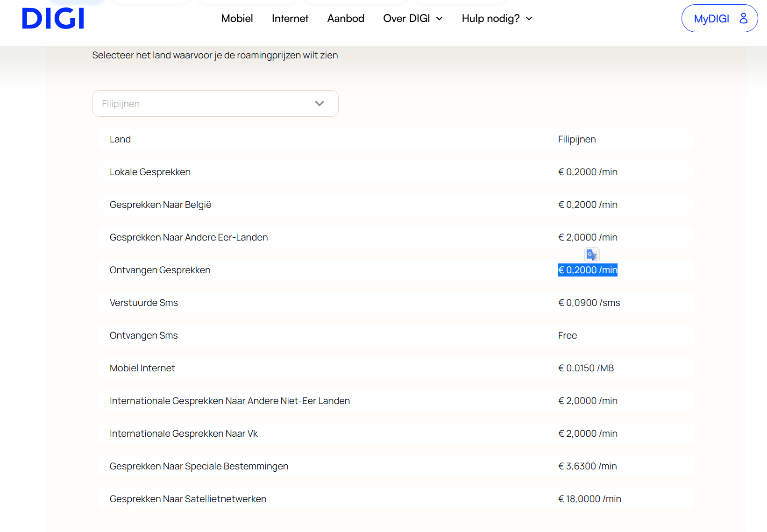The width and height of the screenshot is (767, 532).
Task: Click the € 18,0000 /min satellite price
Action: (589, 499)
